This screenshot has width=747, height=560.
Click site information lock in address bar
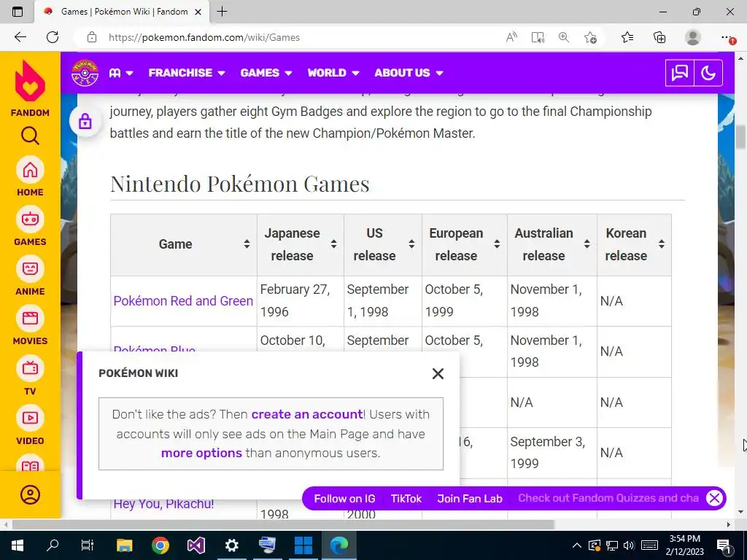tap(92, 37)
